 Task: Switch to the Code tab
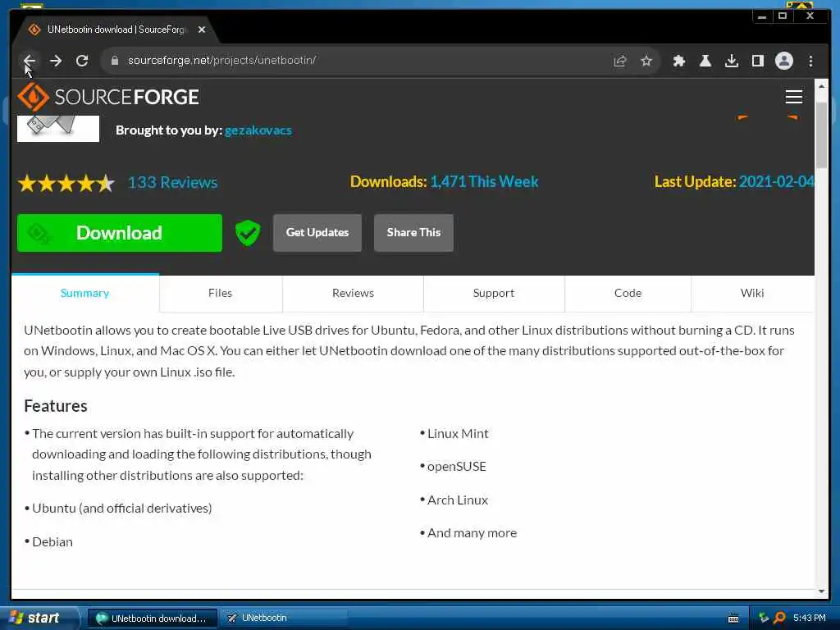[x=628, y=293]
